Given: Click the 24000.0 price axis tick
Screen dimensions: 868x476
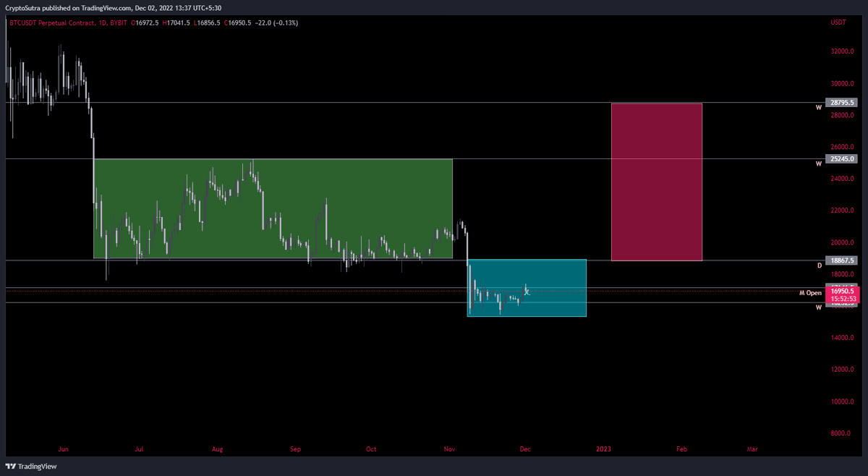Looking at the screenshot, I should (844, 179).
